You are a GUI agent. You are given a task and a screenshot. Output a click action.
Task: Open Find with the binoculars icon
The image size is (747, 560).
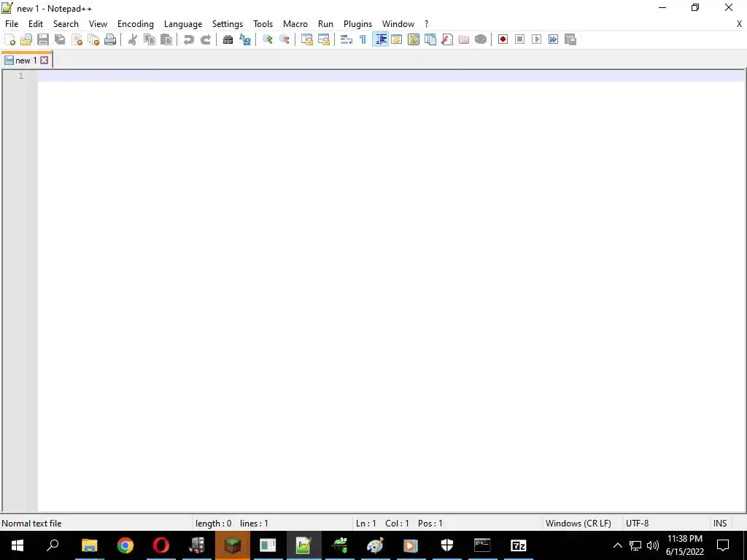point(228,39)
